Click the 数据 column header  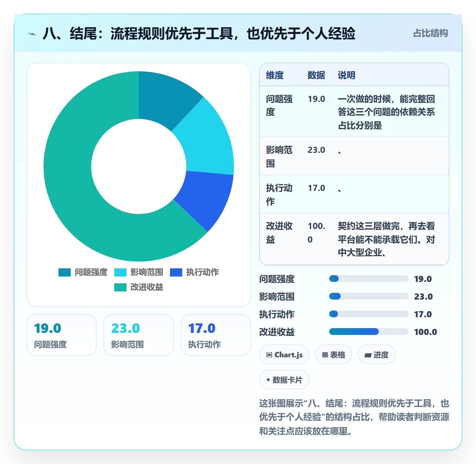pos(316,75)
